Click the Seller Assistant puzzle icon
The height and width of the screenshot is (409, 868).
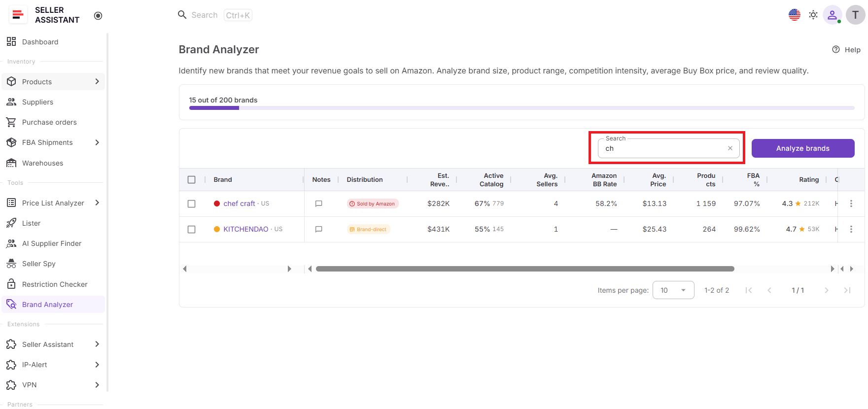11,344
